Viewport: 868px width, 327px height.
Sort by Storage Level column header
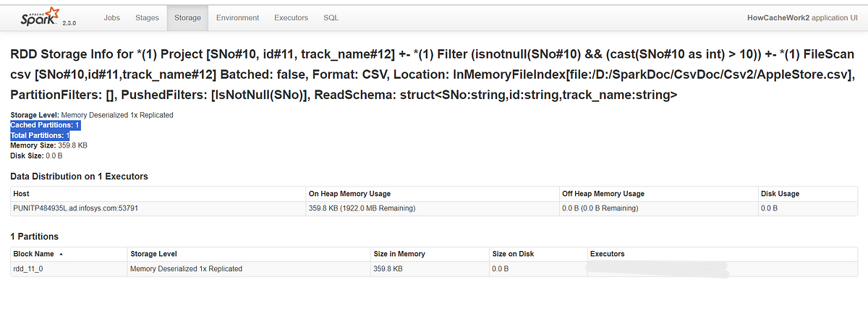[153, 254]
